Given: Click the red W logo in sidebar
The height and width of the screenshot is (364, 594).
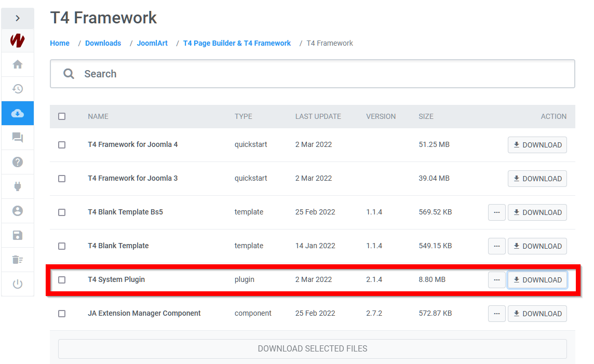Looking at the screenshot, I should pyautogui.click(x=18, y=40).
